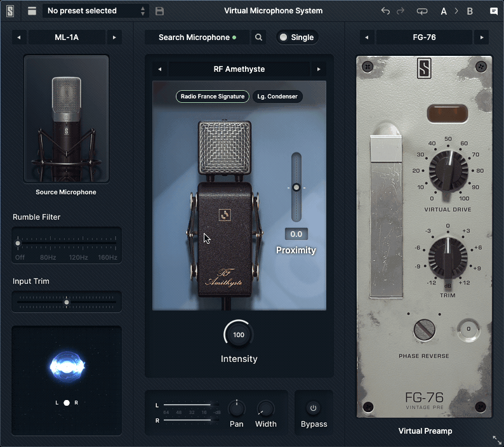This screenshot has height=447, width=504.
Task: Select the Lg. Condenser tag
Action: point(277,97)
